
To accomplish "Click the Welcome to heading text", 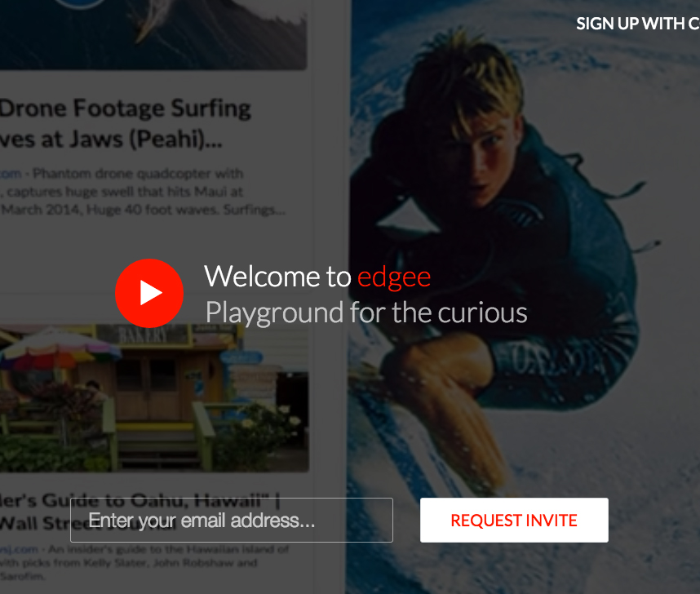I will (x=277, y=277).
